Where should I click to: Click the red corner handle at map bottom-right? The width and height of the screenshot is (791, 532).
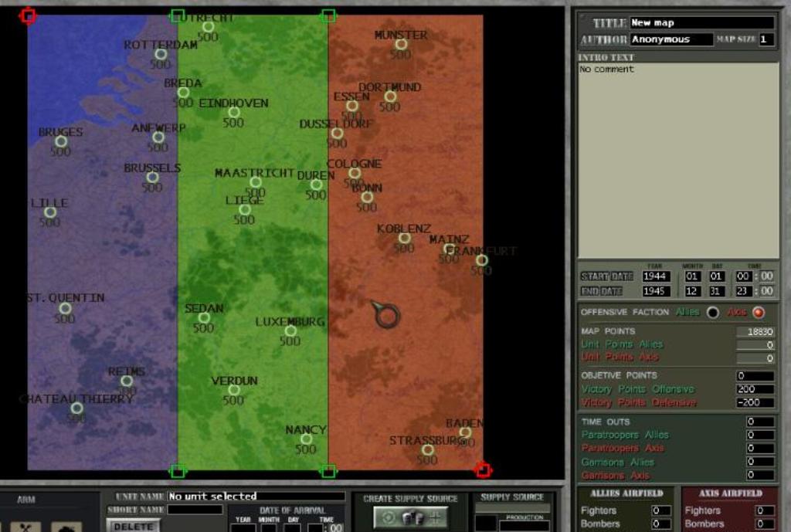[483, 469]
